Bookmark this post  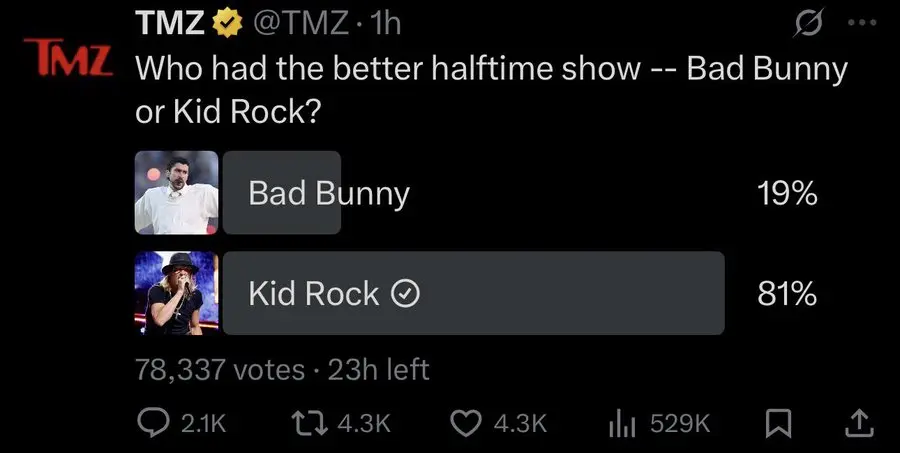coord(778,423)
